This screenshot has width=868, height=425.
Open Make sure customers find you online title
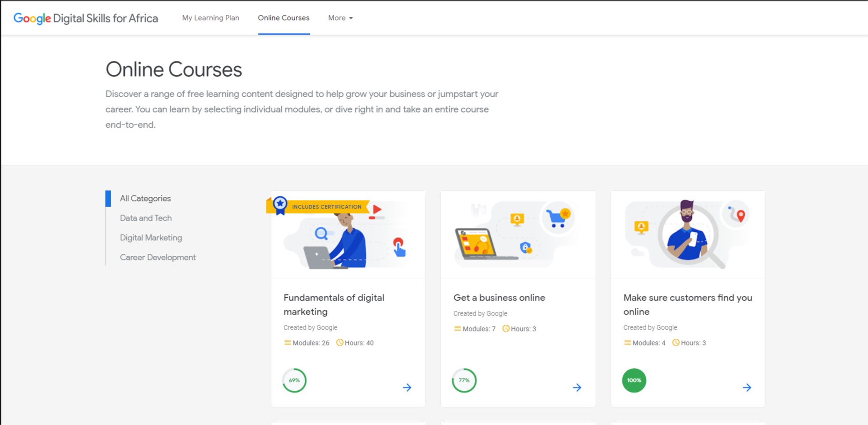tap(688, 304)
